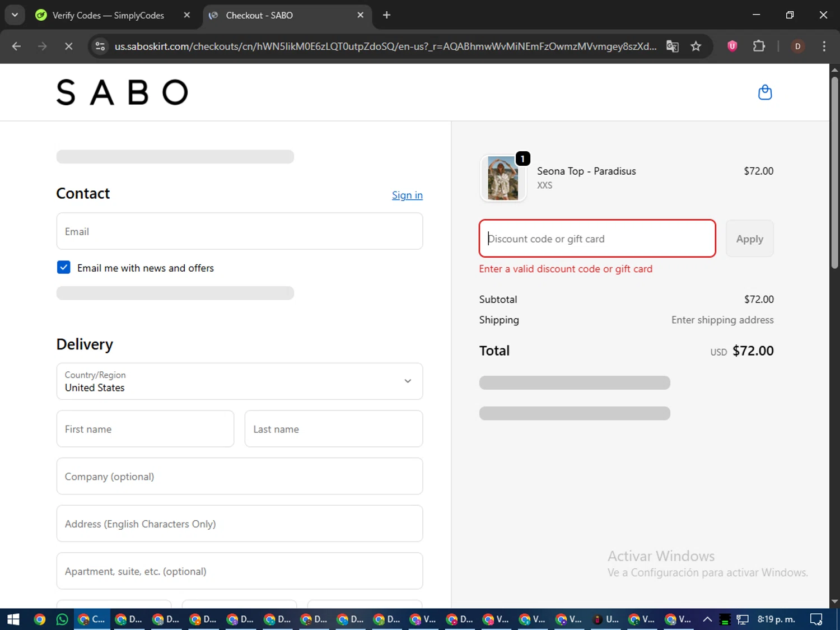This screenshot has height=630, width=840.
Task: Select the Checkout - SABO tab
Action: tap(286, 15)
